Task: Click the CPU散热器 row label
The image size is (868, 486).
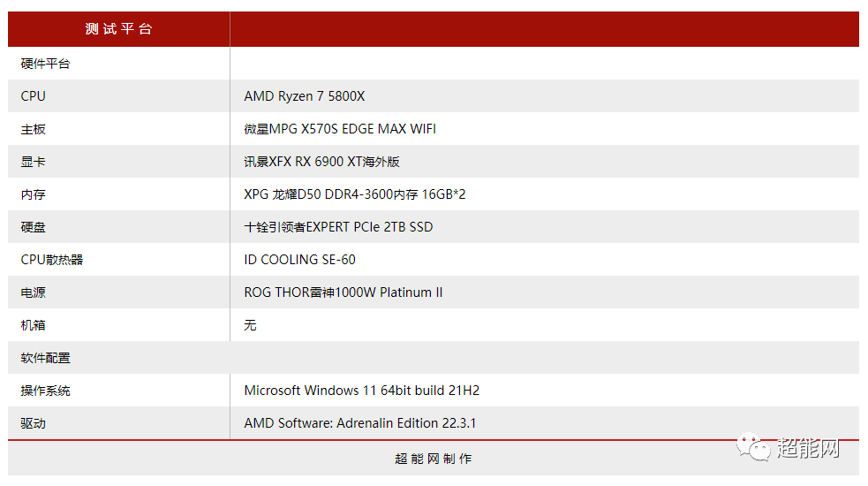Action: tap(51, 260)
